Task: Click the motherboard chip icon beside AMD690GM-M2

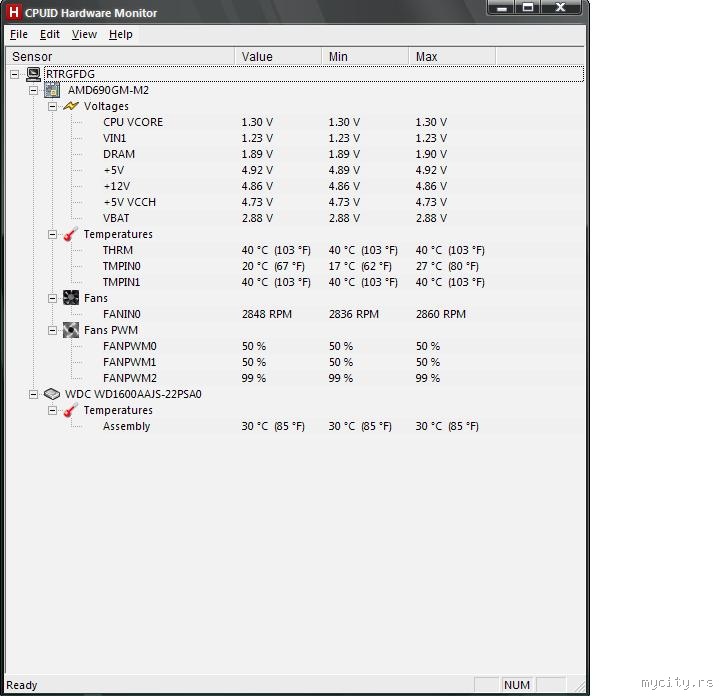Action: 52,90
